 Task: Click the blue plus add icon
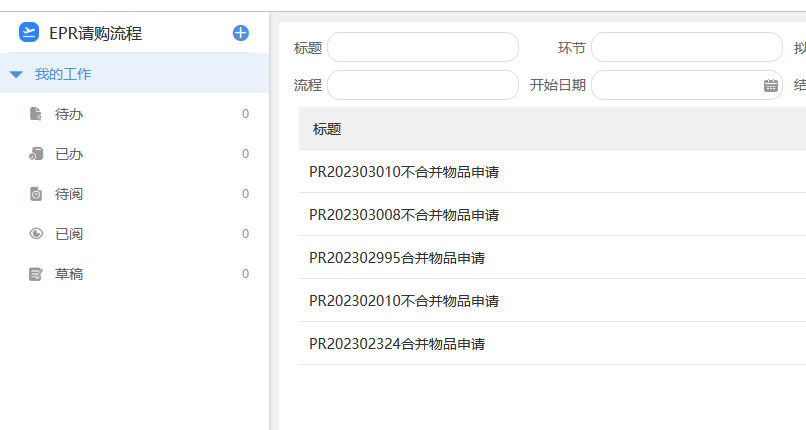[x=241, y=33]
